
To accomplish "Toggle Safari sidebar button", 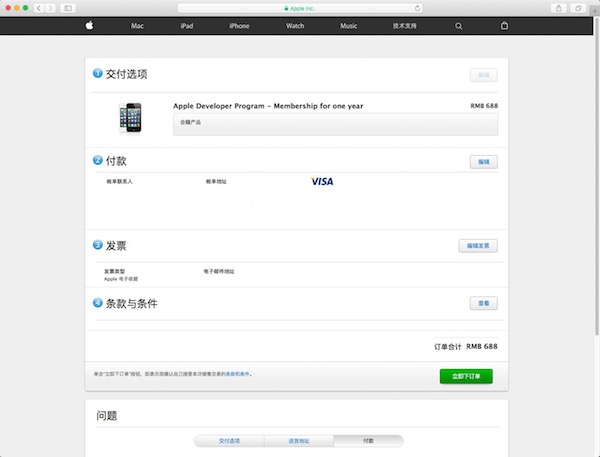I will (x=68, y=8).
